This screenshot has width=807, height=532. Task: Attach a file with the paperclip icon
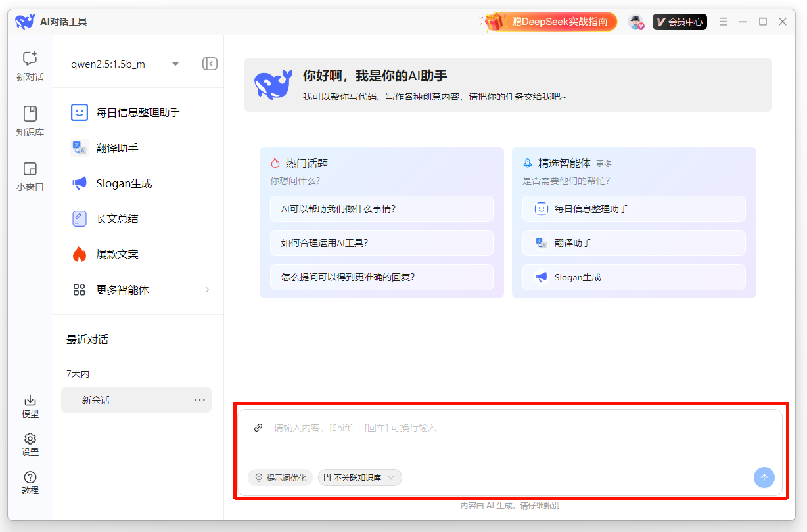click(257, 427)
